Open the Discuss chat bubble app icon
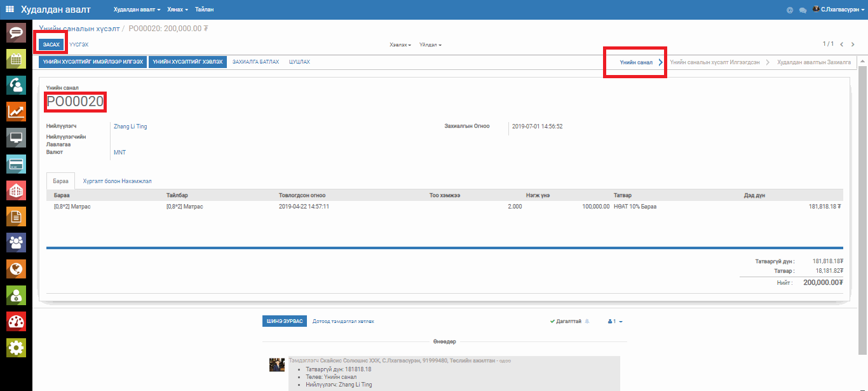This screenshot has height=391, width=868. tap(16, 32)
